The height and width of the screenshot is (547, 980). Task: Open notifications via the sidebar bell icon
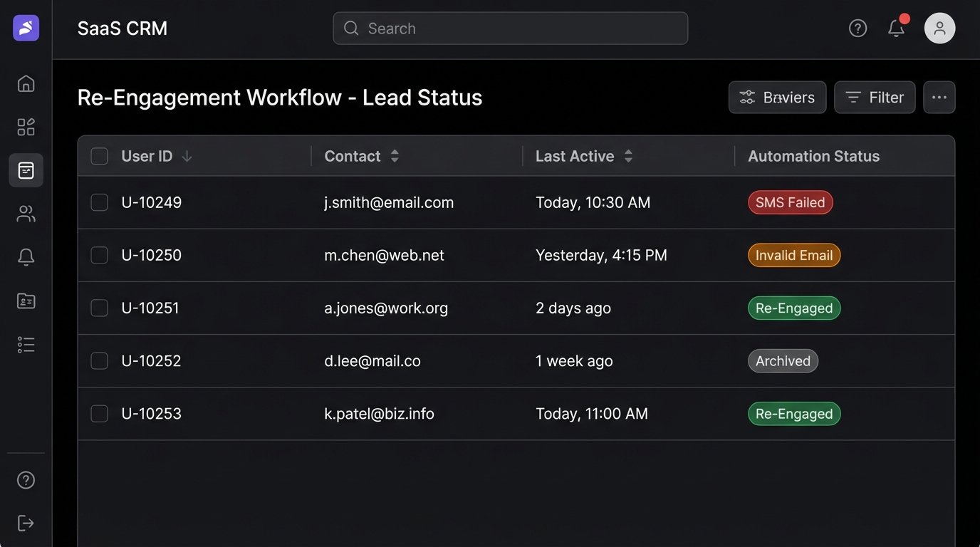coord(26,257)
